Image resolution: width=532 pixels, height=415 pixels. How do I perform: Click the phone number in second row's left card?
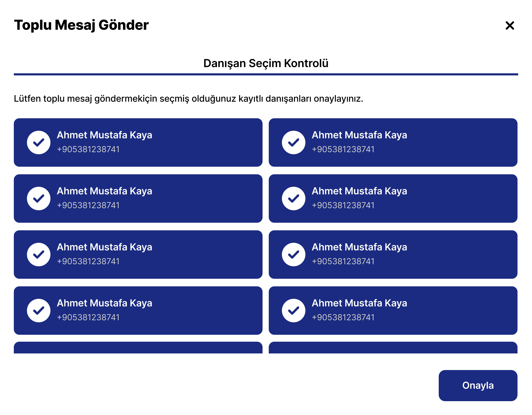click(x=88, y=205)
